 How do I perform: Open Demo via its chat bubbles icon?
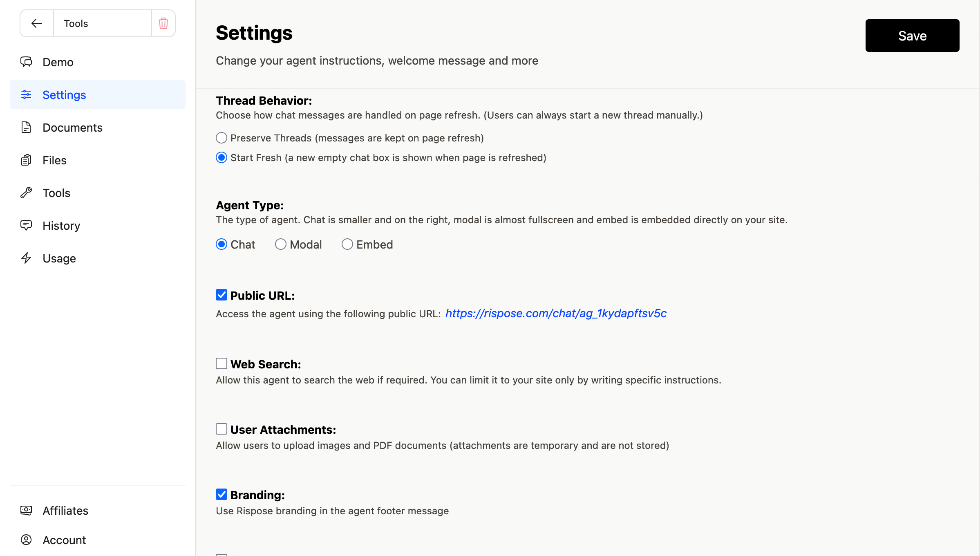coord(26,62)
